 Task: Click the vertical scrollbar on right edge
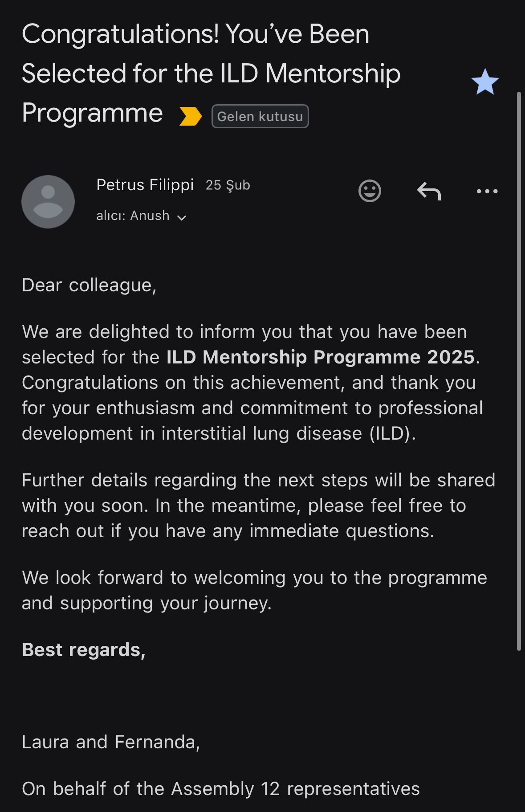pyautogui.click(x=519, y=370)
